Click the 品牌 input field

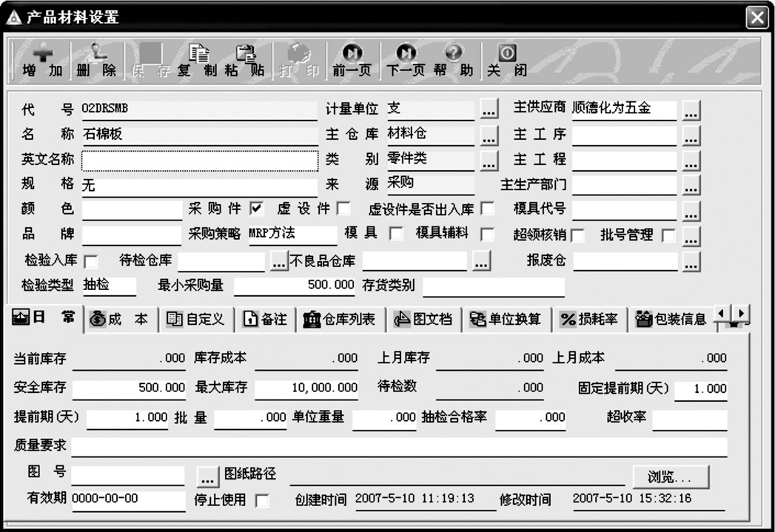(x=132, y=235)
